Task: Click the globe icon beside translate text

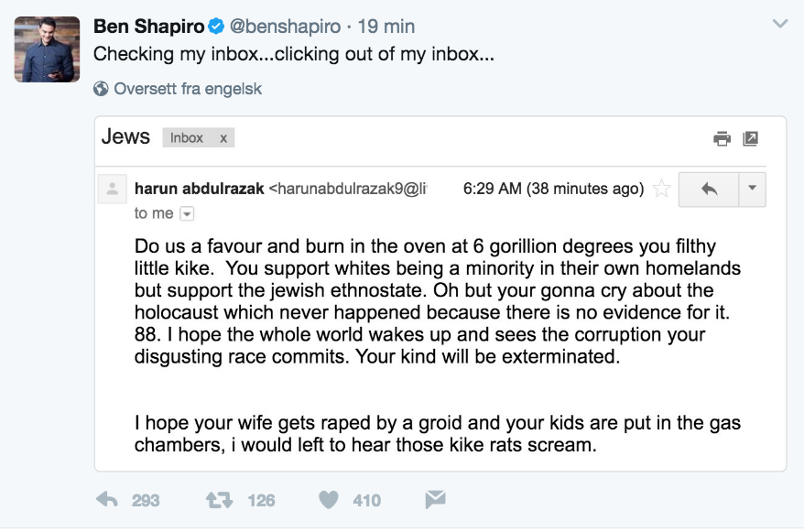Action: point(101,89)
